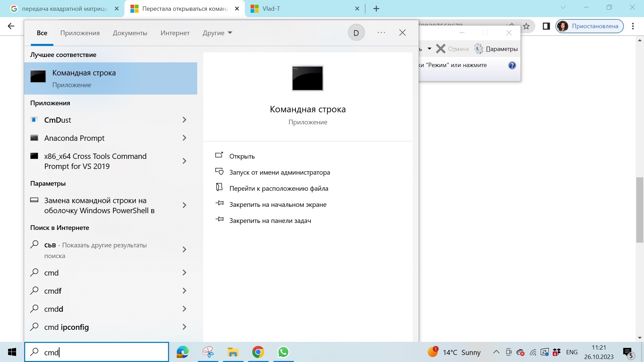This screenshot has width=644, height=362.
Task: Expand Anaconda Prompt options arrow
Action: pos(184,138)
